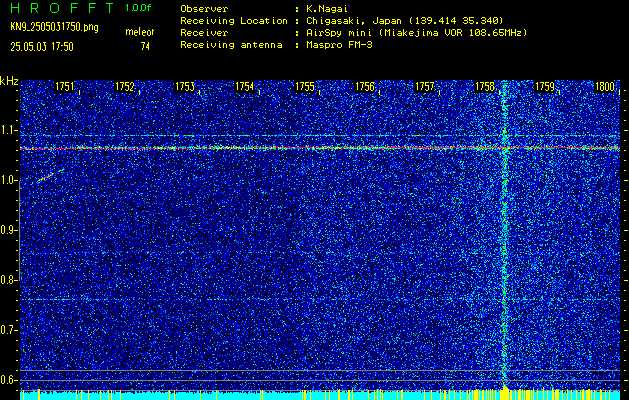Viewport: 629px width, 400px height.
Task: Click the 0.7 frequency axis label
Action: point(8,330)
